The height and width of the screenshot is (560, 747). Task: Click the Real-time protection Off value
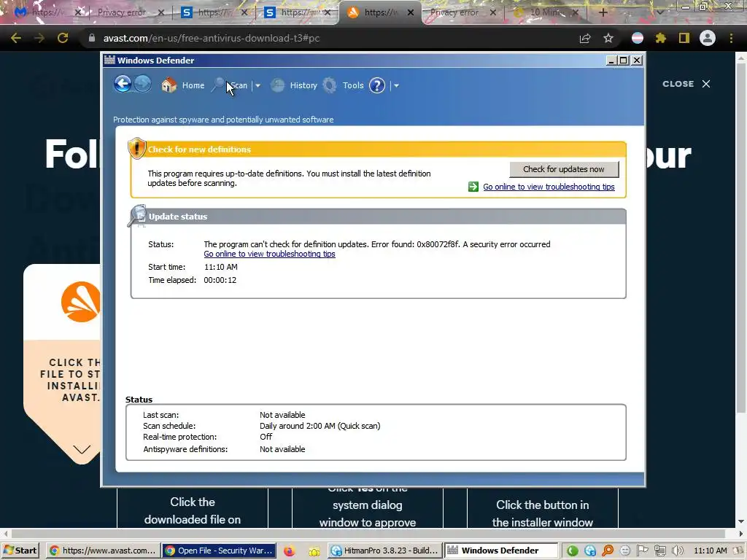(266, 437)
